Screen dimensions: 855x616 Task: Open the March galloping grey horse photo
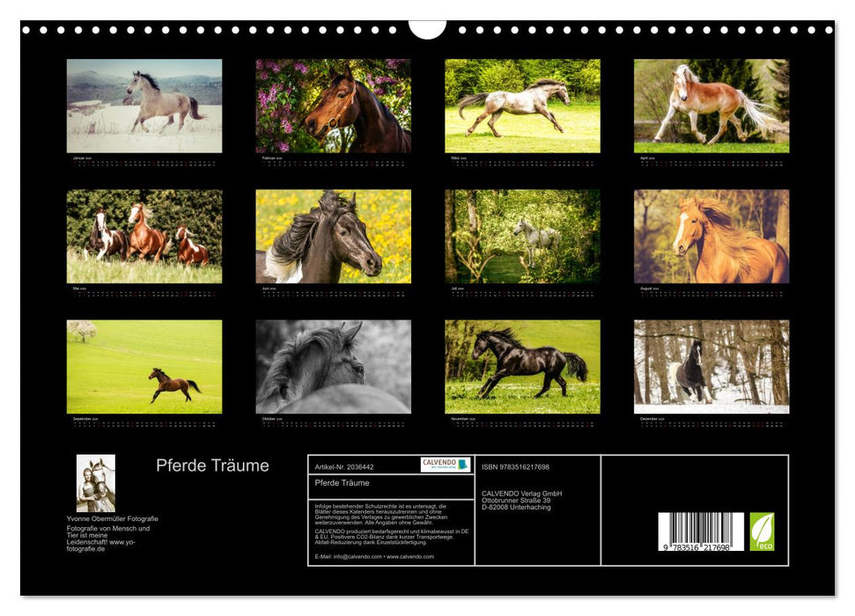(522, 106)
